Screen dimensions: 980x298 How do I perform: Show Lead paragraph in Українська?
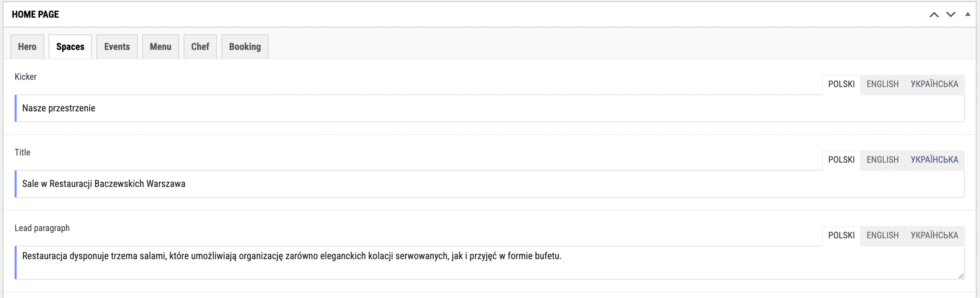(934, 236)
